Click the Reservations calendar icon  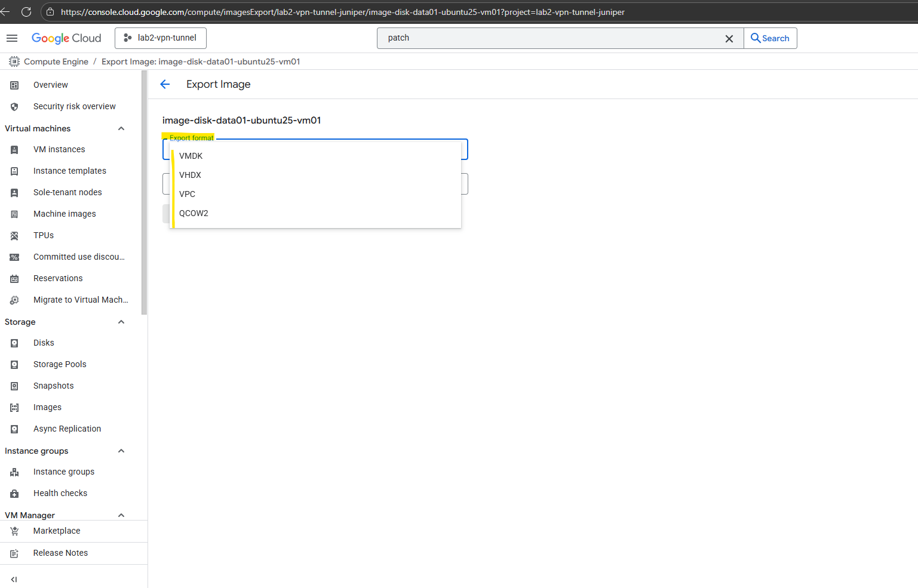tap(14, 279)
